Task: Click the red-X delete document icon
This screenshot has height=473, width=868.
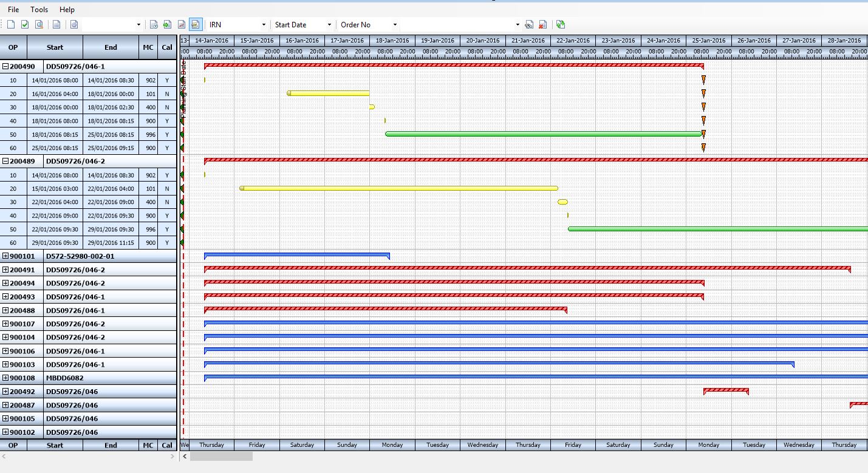Action: click(543, 24)
